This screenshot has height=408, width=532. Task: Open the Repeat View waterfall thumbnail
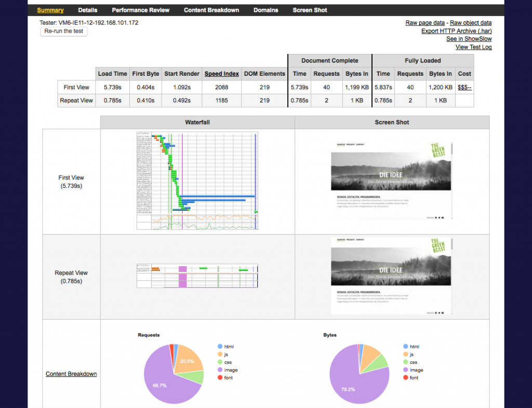197,275
